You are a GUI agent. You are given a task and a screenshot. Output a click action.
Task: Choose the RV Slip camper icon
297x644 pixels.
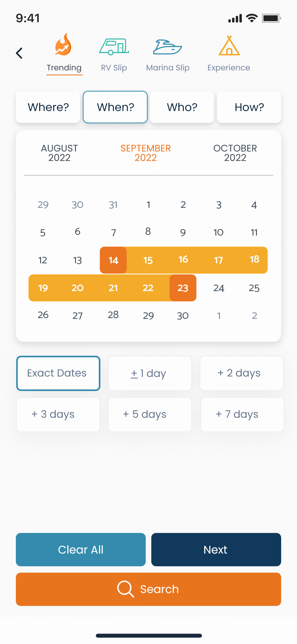pos(114,47)
